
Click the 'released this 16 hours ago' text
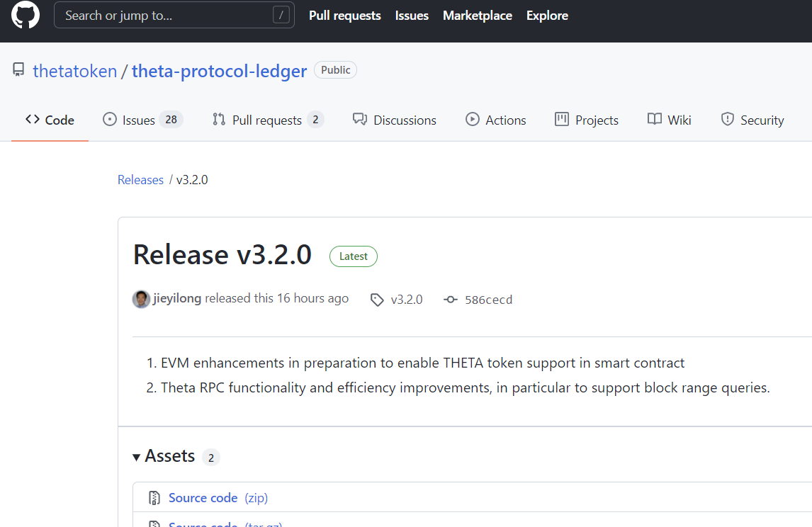tap(277, 298)
